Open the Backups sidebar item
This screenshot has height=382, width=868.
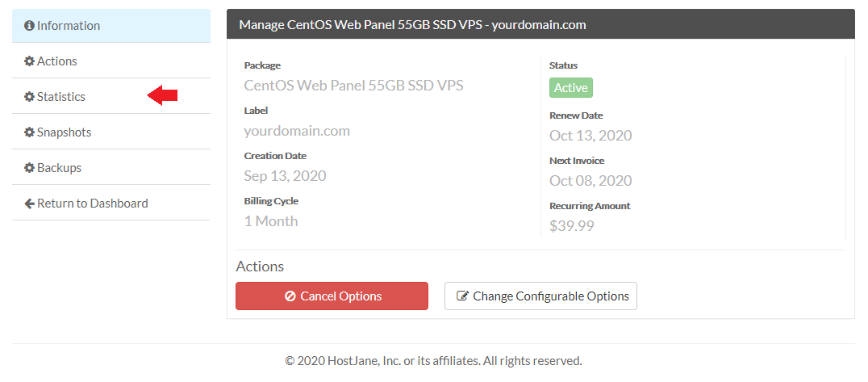[111, 167]
